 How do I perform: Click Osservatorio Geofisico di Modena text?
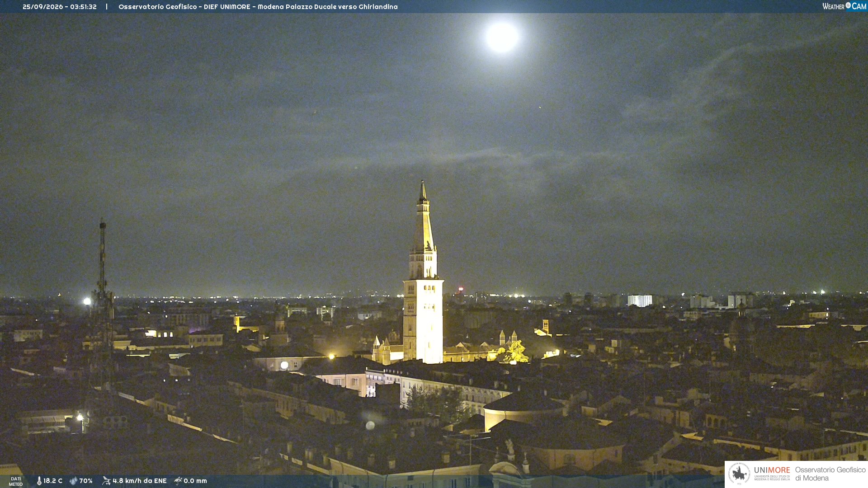(830, 474)
